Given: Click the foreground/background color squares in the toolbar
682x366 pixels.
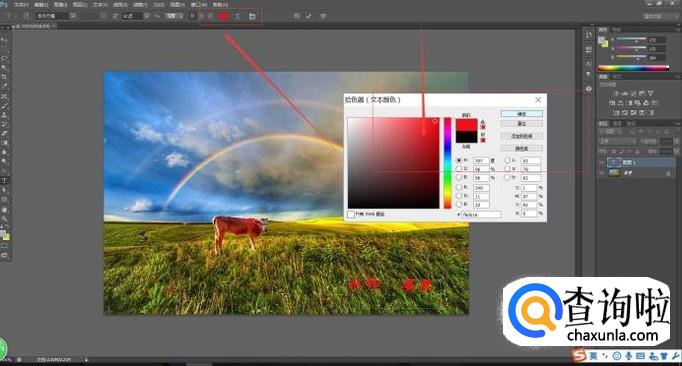Looking at the screenshot, I should click(5, 235).
